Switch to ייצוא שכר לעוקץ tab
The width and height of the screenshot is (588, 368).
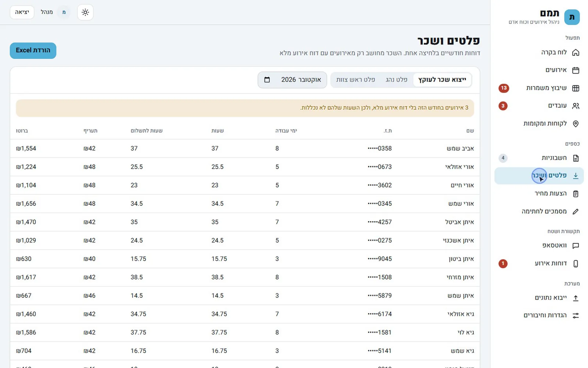[442, 80]
